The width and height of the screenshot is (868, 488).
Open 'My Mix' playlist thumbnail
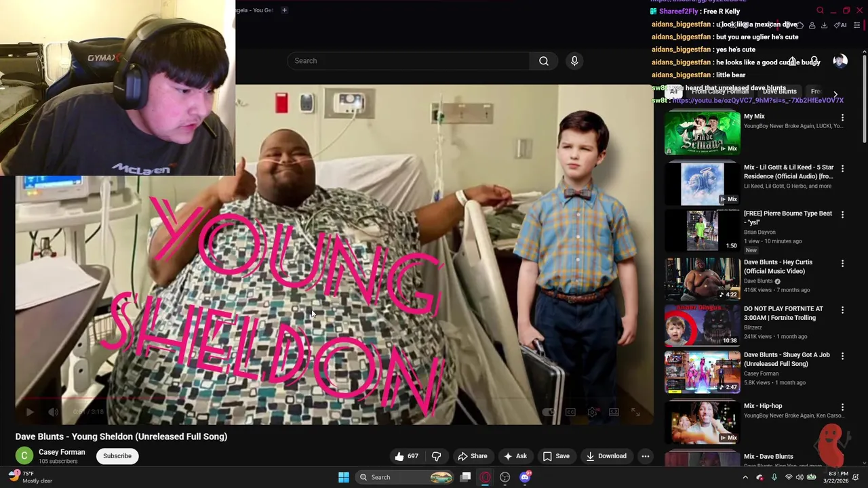click(x=703, y=132)
